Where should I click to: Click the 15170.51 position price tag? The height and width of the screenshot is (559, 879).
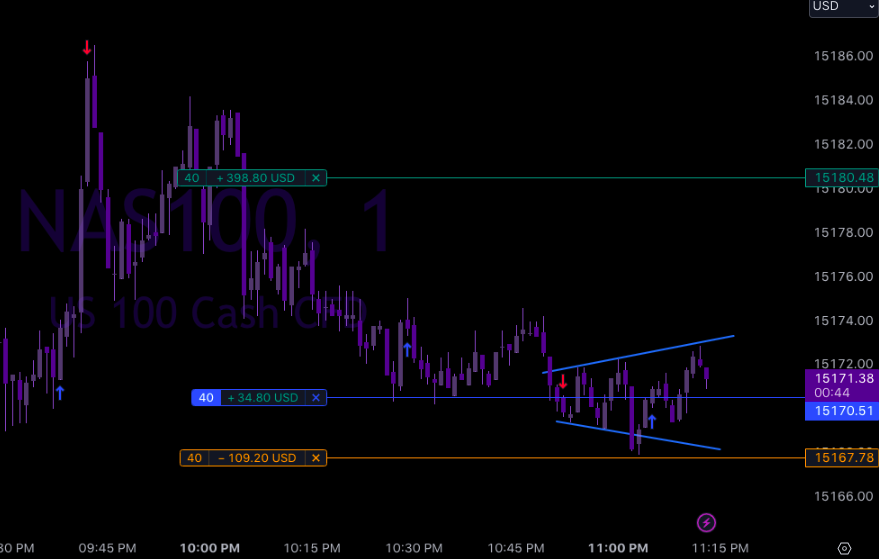tap(842, 411)
